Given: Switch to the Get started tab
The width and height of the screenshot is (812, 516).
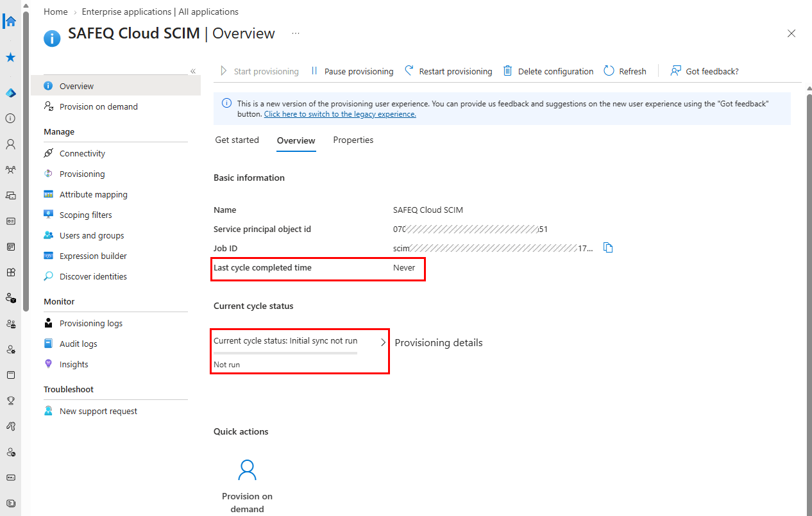Looking at the screenshot, I should pos(237,140).
